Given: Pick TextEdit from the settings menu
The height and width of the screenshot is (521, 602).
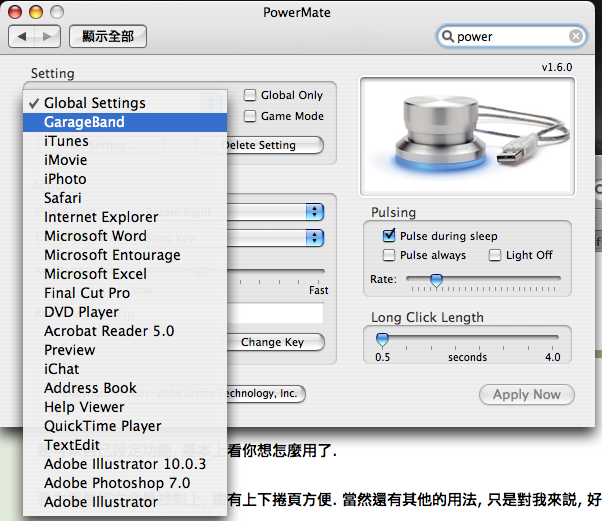Looking at the screenshot, I should 125,445.
